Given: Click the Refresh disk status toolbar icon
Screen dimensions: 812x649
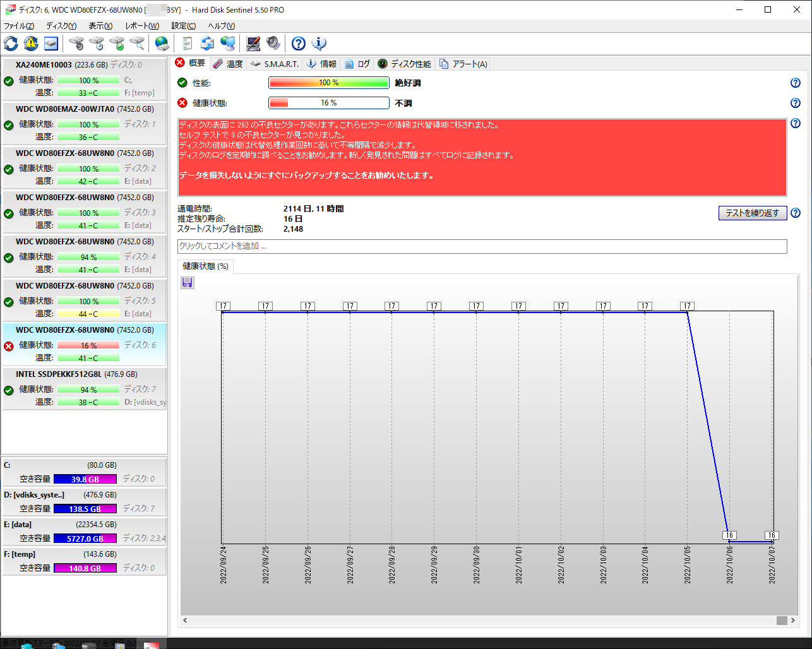Looking at the screenshot, I should 11,43.
